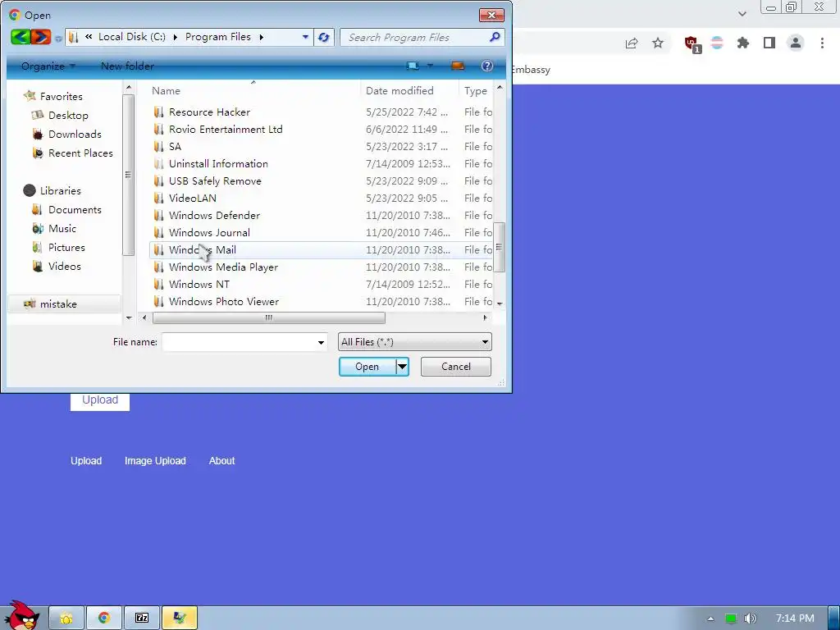The width and height of the screenshot is (840, 630).
Task: Open the file explorer taskbar icon
Action: click(66, 619)
